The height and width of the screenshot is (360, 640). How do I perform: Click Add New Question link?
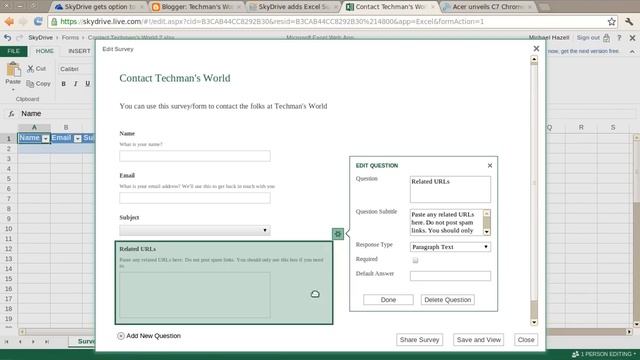(x=153, y=336)
